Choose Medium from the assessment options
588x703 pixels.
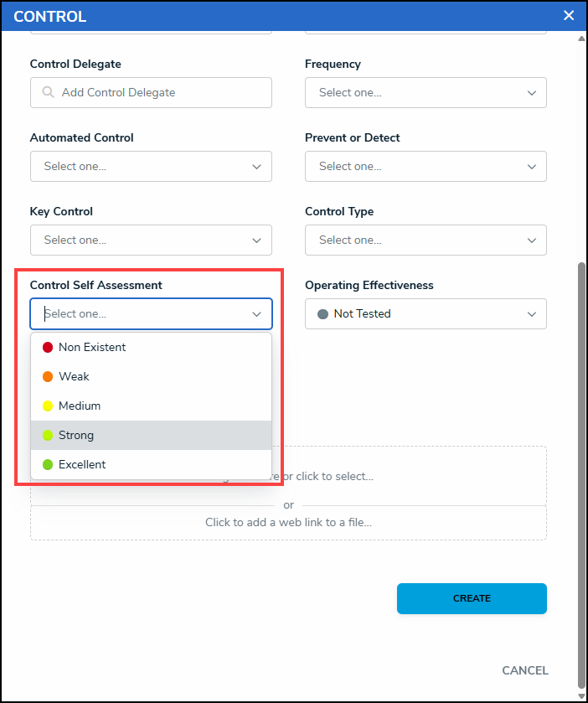pos(151,406)
